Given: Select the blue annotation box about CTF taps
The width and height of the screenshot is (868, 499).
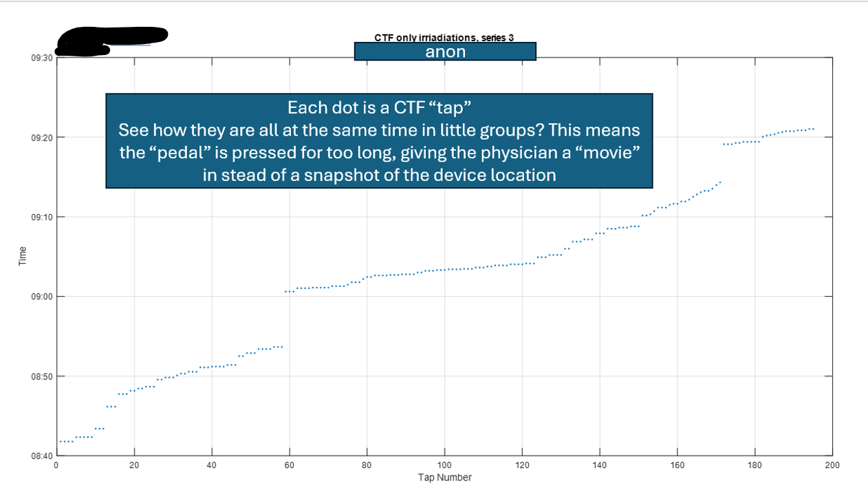Looking at the screenshot, I should coord(378,141).
